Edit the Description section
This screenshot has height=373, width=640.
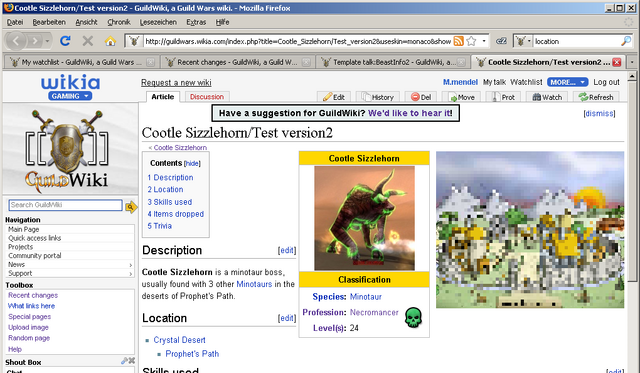tap(287, 250)
